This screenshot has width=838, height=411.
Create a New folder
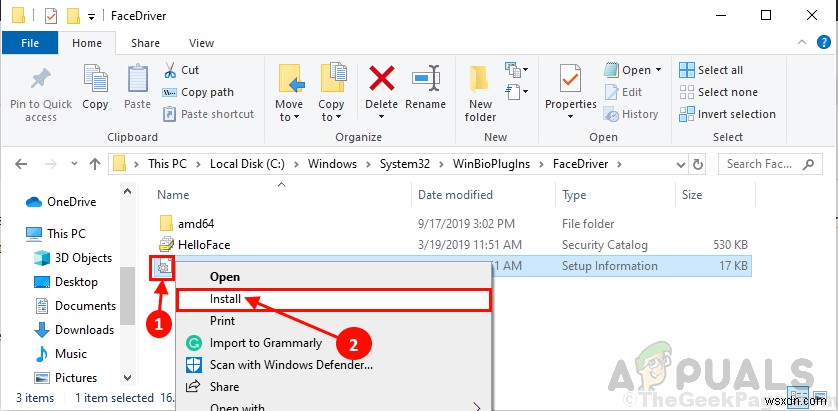coord(480,94)
